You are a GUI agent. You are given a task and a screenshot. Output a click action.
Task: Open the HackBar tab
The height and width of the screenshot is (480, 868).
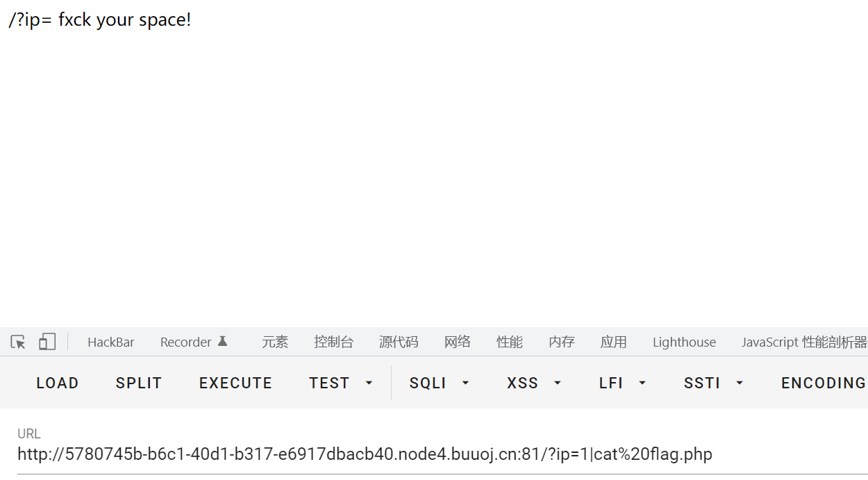[x=111, y=342]
